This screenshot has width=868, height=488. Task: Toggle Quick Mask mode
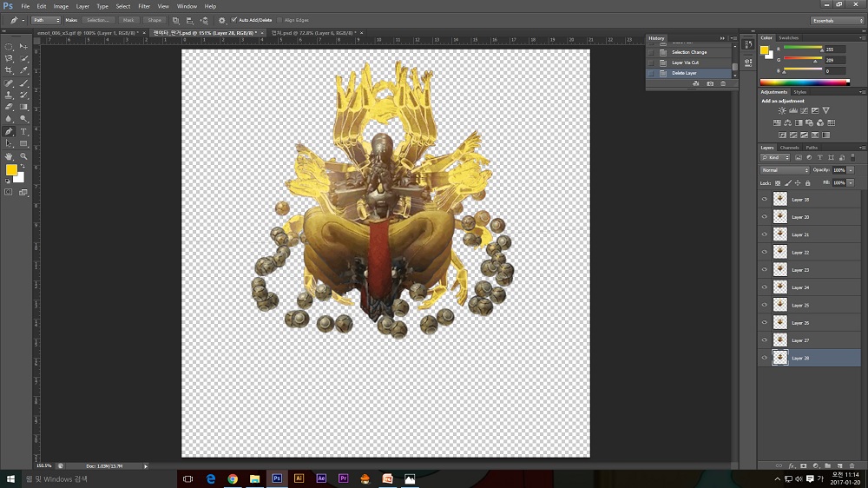9,192
